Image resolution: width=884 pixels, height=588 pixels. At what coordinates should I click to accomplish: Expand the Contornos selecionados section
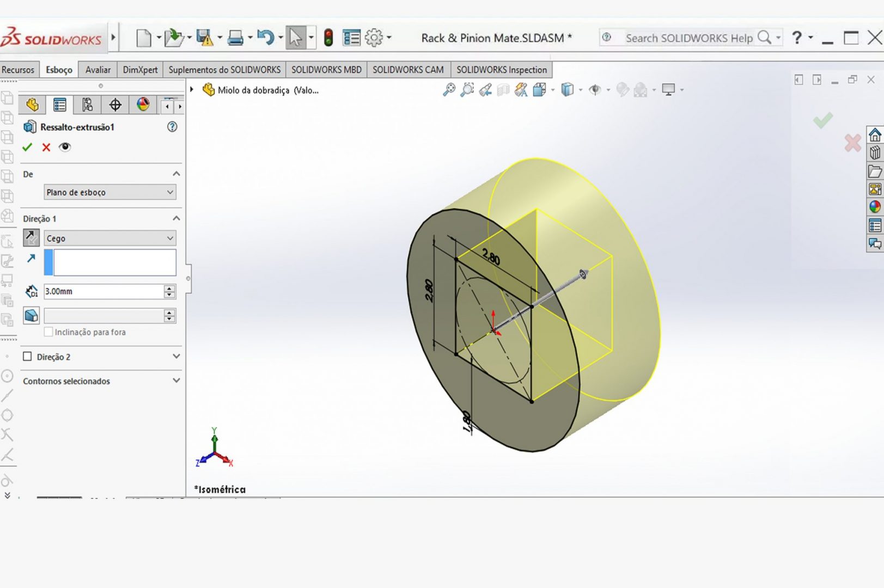click(x=176, y=381)
